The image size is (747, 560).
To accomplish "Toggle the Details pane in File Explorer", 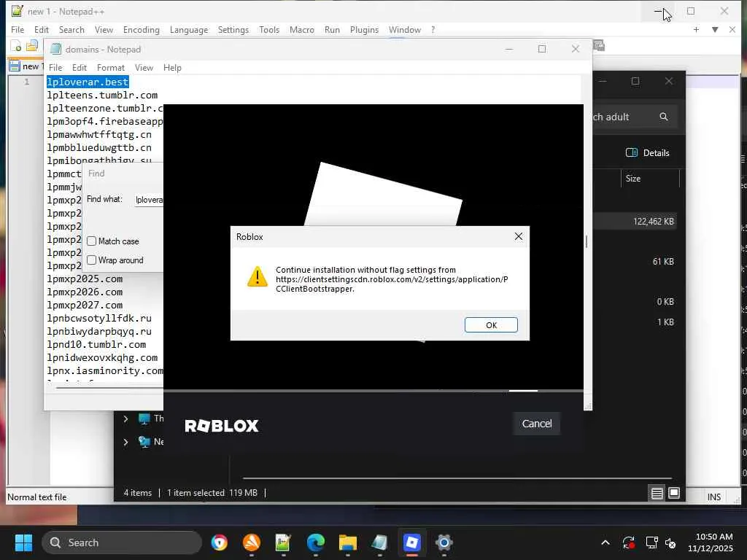I will 647,153.
